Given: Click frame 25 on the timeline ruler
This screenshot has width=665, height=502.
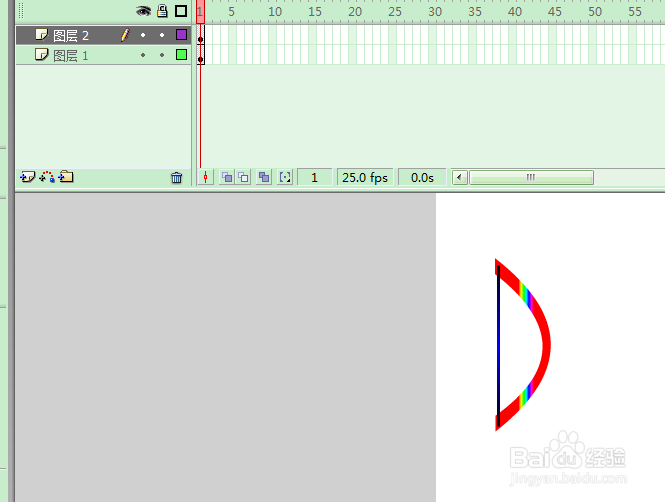Looking at the screenshot, I should pos(395,12).
